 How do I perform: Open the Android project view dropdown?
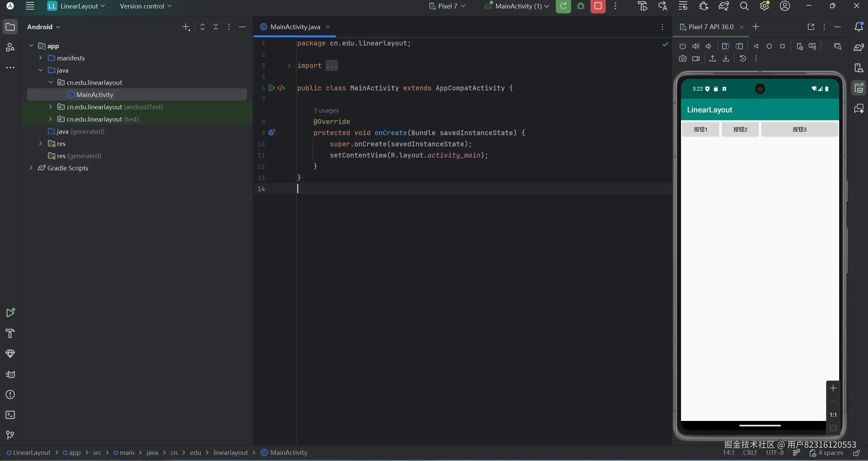point(43,27)
